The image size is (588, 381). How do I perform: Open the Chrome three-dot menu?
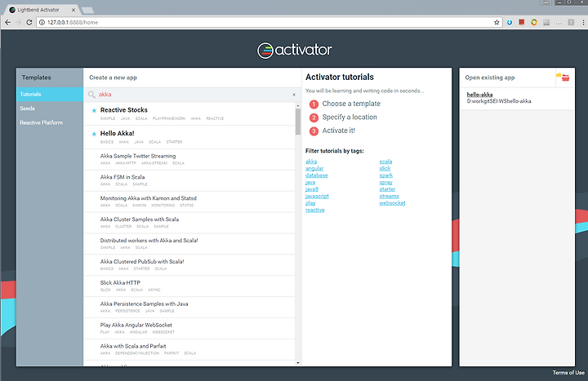click(583, 23)
